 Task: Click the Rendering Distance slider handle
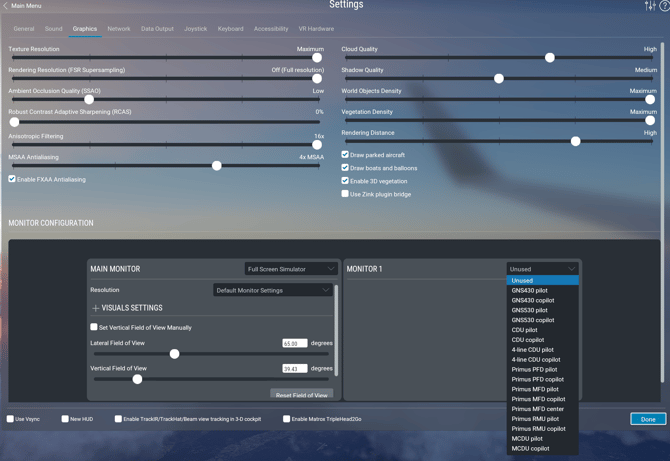pyautogui.click(x=576, y=141)
